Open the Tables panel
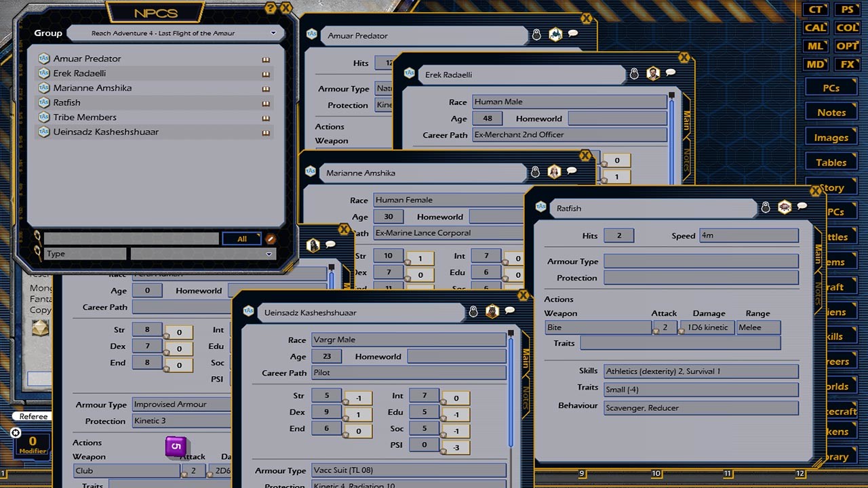The width and height of the screenshot is (868, 488). tap(831, 161)
